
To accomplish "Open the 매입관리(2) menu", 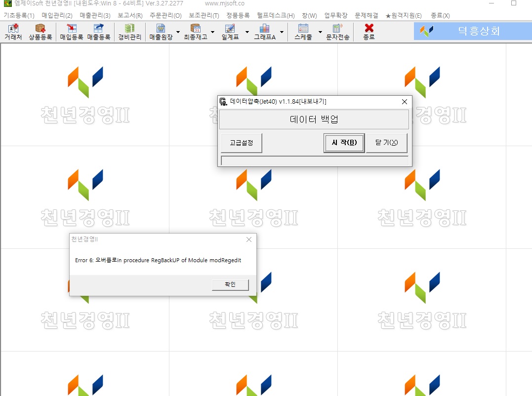I will 57,16.
